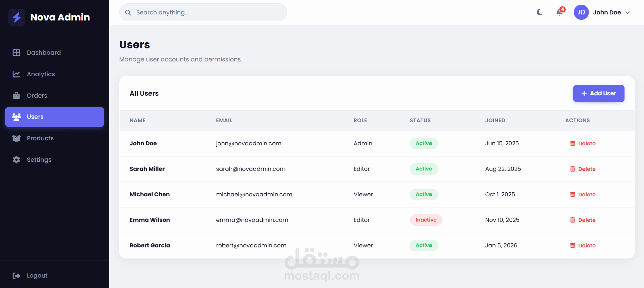Click the Settings gear icon in sidebar
This screenshot has width=644, height=288.
[16, 160]
